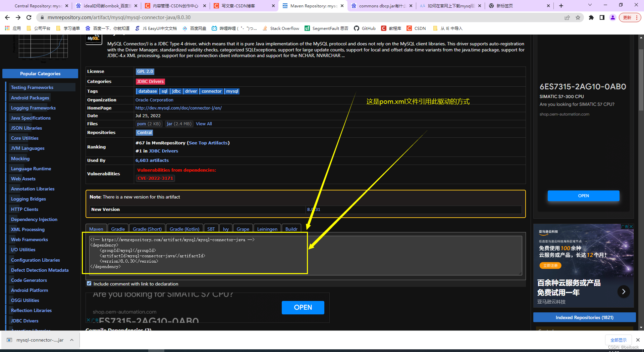Go back to the previous page
Viewport: 644px width, 352px height.
point(7,17)
